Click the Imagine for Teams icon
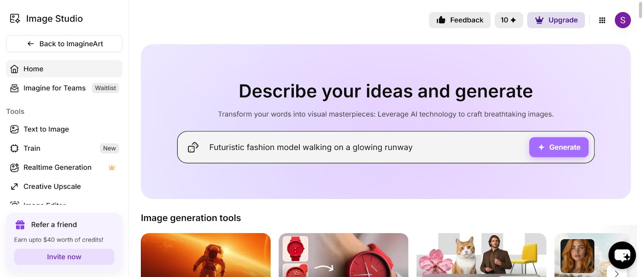Viewport: 644px width, 277px height. [x=14, y=88]
